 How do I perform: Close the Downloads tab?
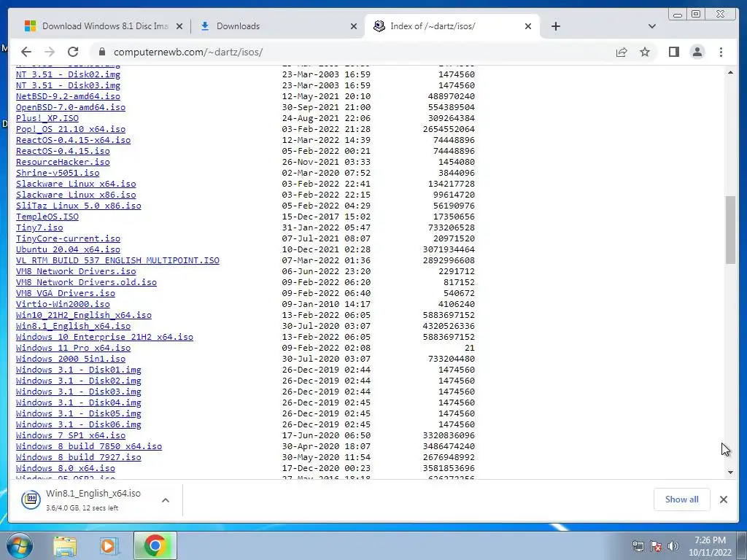pyautogui.click(x=354, y=26)
